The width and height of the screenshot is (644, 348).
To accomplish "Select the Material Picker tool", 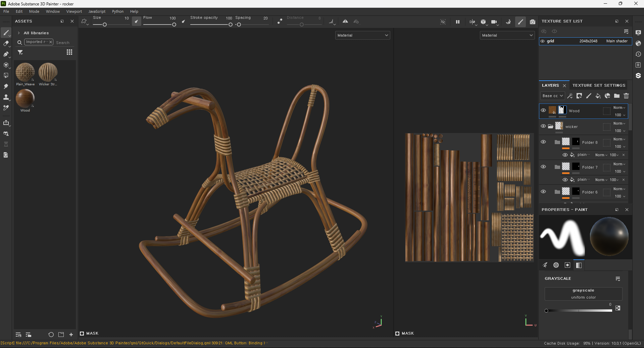I will click(x=6, y=108).
